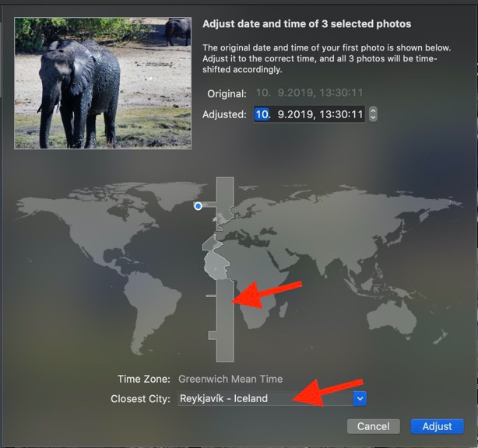478x448 pixels.
Task: Click the Greenwich Mean Time text
Action: tap(230, 380)
